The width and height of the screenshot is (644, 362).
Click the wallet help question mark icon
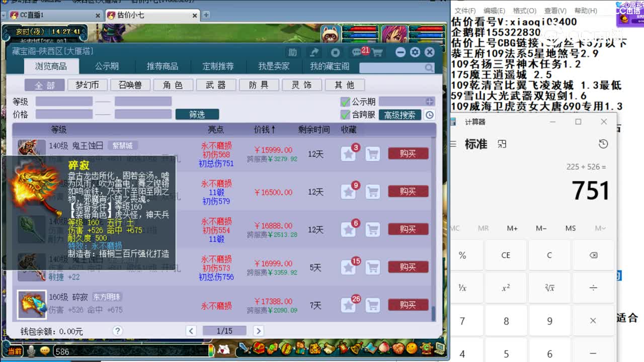pyautogui.click(x=118, y=331)
